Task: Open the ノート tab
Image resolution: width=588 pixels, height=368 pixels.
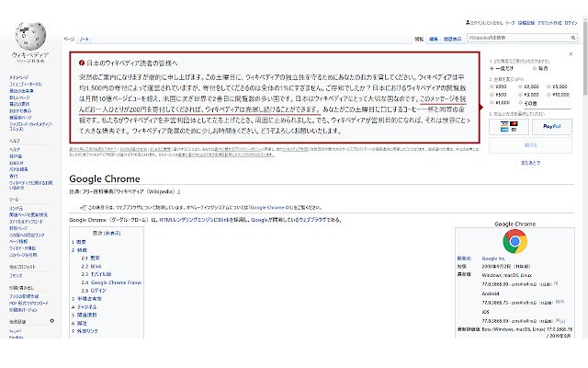Action: point(84,39)
